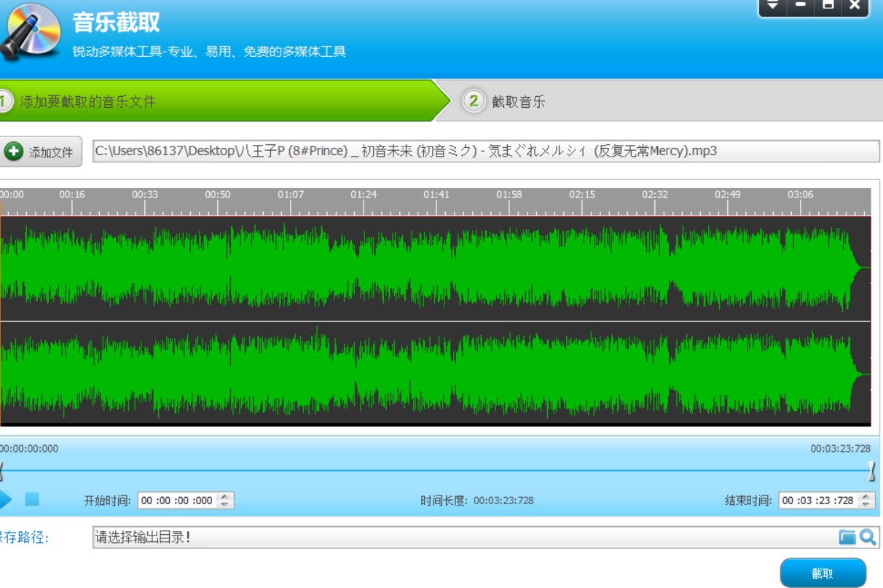
Task: Click the 01:41 mark on the ruler
Action: click(436, 195)
